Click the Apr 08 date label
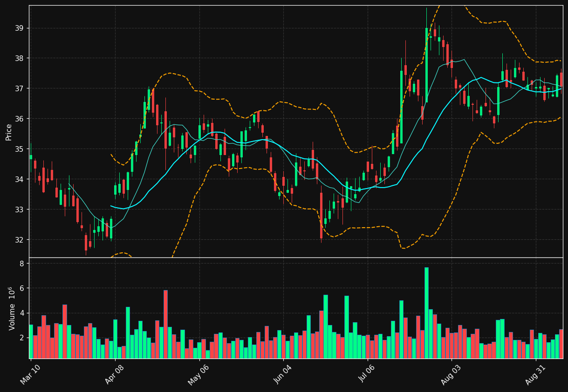 [x=115, y=374]
